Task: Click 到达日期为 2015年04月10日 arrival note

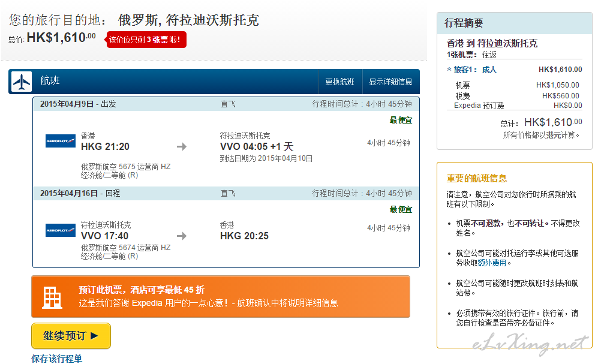Action: [266, 158]
